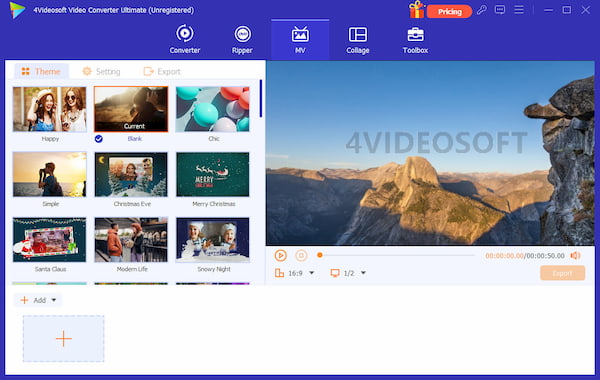Select the Santa Claus theme thumbnail
The height and width of the screenshot is (380, 600).
click(x=49, y=240)
